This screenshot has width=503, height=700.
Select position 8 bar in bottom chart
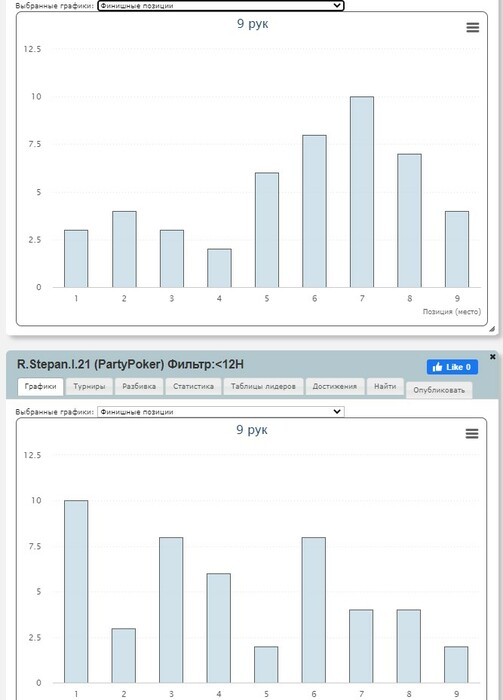409,646
